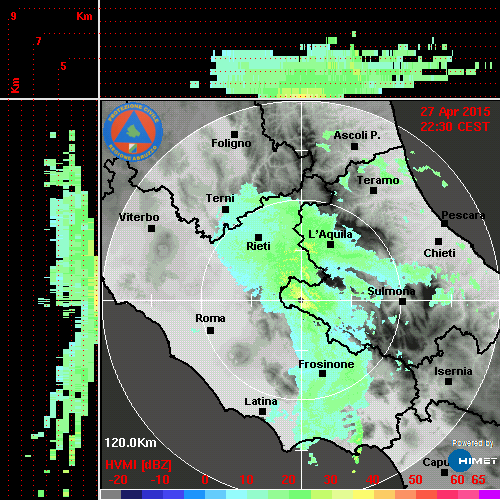Click the 120.0Km range label
500x500 pixels.
130,443
